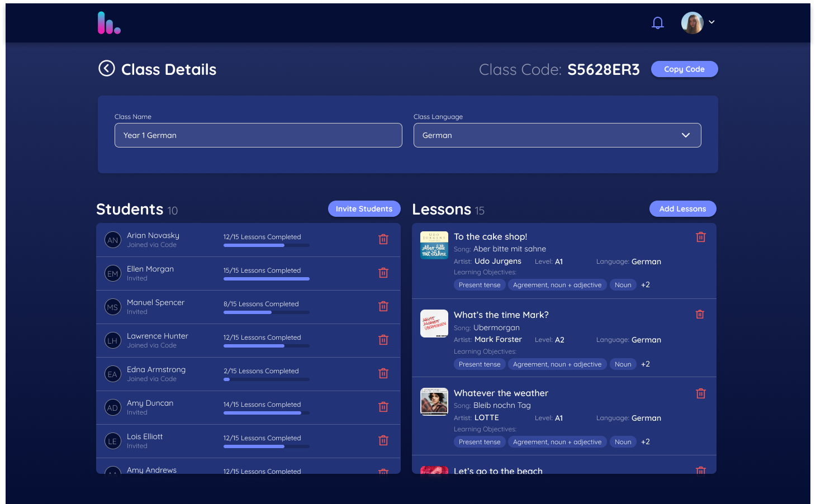Invite students to the class
This screenshot has height=504, width=816.
coord(364,209)
